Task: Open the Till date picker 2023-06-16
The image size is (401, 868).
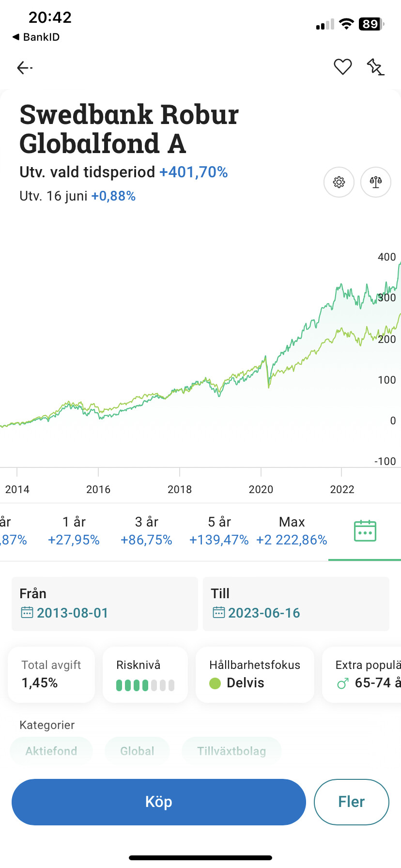Action: coord(264,613)
